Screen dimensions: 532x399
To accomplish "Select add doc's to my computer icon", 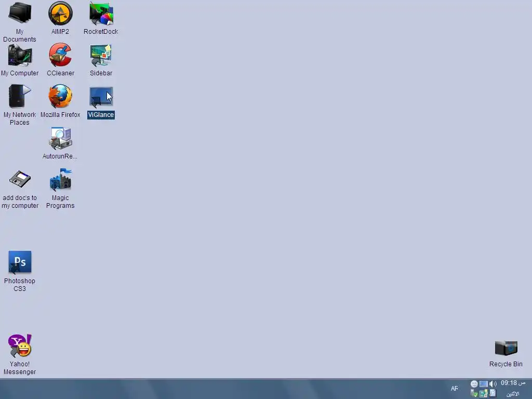I will (x=20, y=179).
